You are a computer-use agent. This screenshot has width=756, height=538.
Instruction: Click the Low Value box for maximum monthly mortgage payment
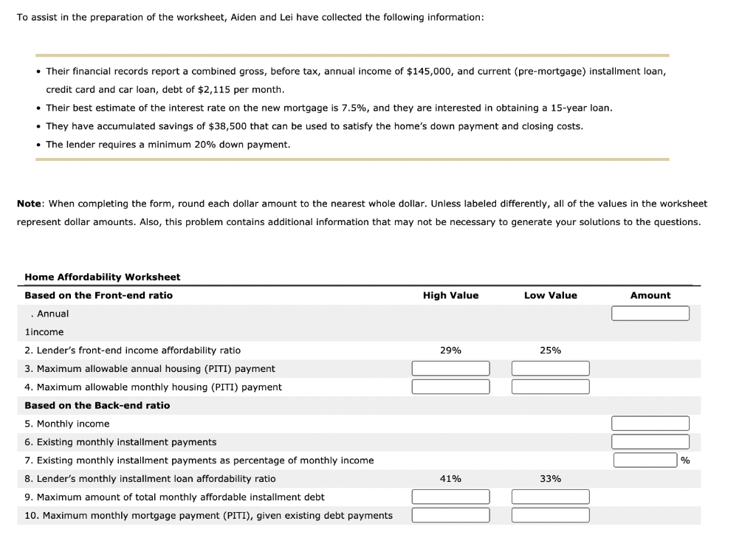(550, 514)
